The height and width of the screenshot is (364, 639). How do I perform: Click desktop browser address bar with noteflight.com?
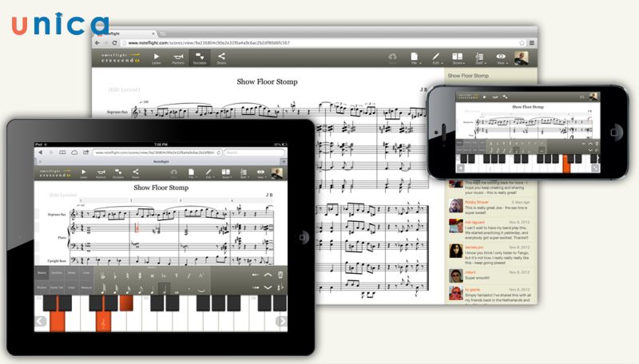tap(322, 43)
